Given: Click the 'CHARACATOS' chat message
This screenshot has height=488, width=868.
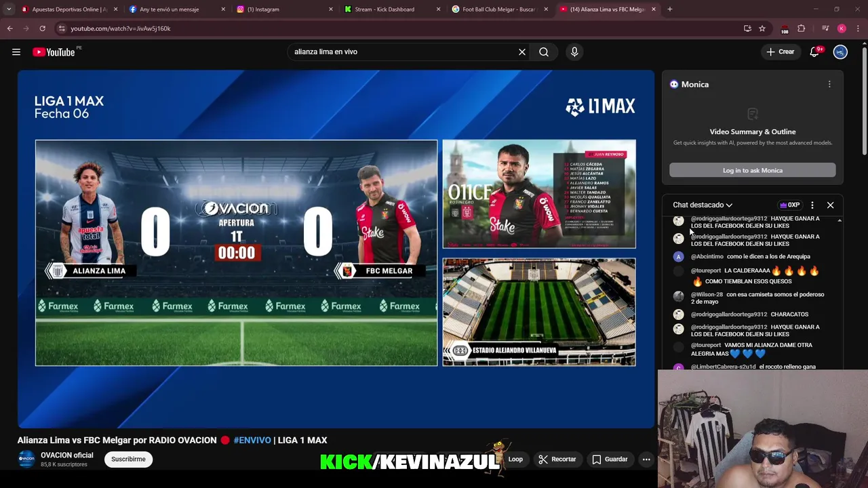Looking at the screenshot, I should pos(789,314).
